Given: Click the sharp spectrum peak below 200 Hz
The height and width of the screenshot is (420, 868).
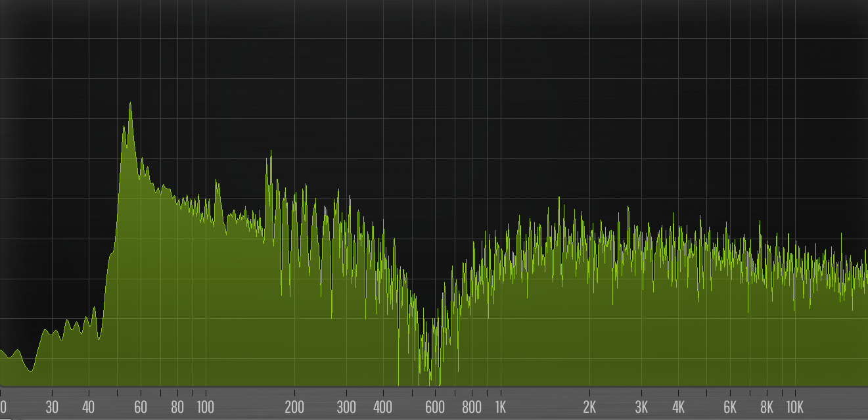Looking at the screenshot, I should click(x=271, y=152).
